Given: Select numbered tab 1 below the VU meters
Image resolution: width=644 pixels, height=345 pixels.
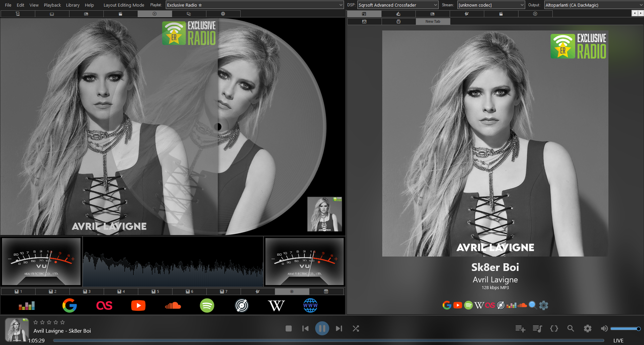Looking at the screenshot, I should 18,292.
